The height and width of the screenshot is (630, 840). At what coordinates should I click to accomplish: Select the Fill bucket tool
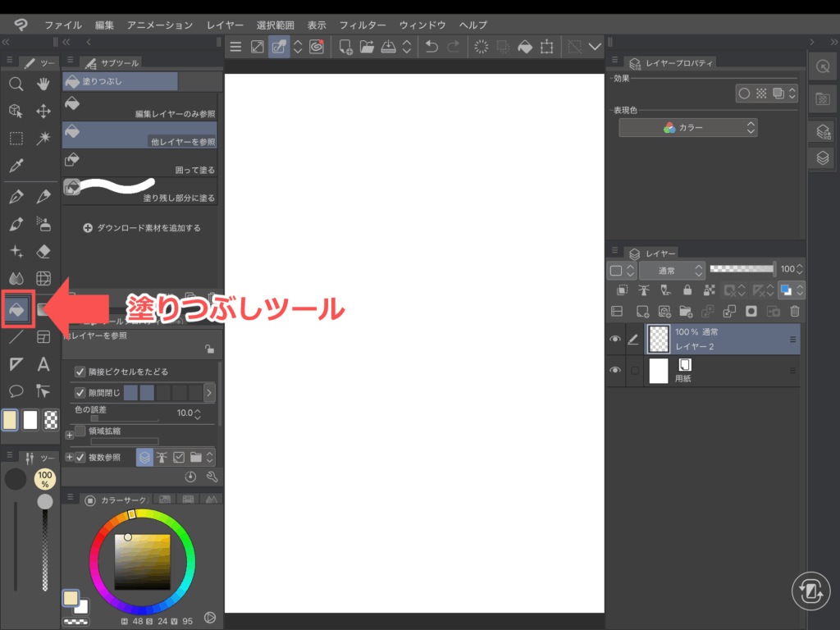[x=16, y=308]
